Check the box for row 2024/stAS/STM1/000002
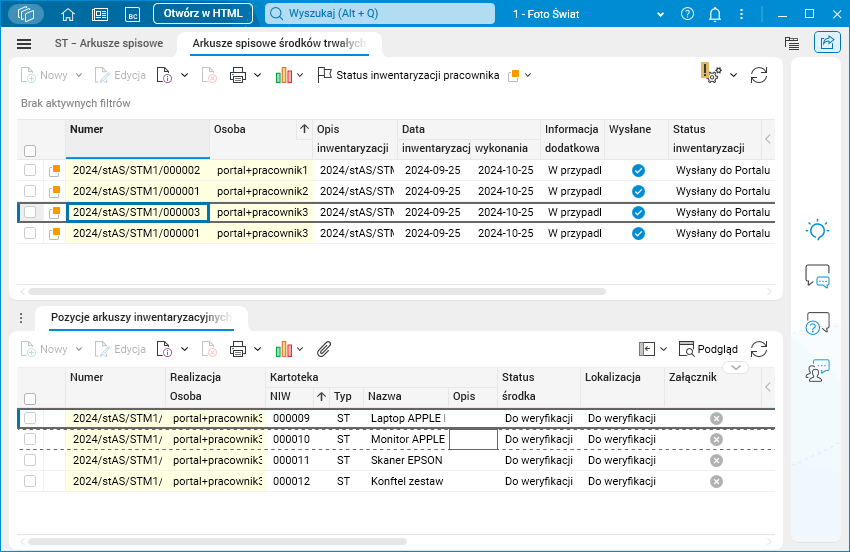Image resolution: width=850 pixels, height=552 pixels. (x=30, y=171)
